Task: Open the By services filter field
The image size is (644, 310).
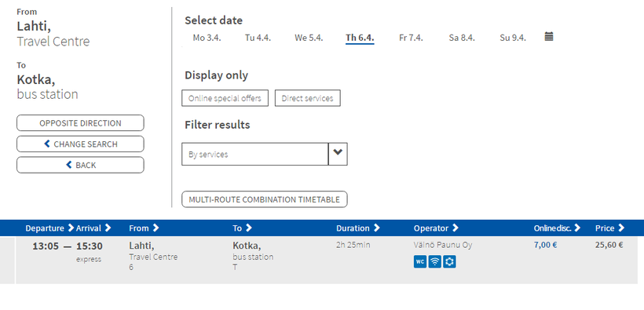Action: click(x=255, y=154)
